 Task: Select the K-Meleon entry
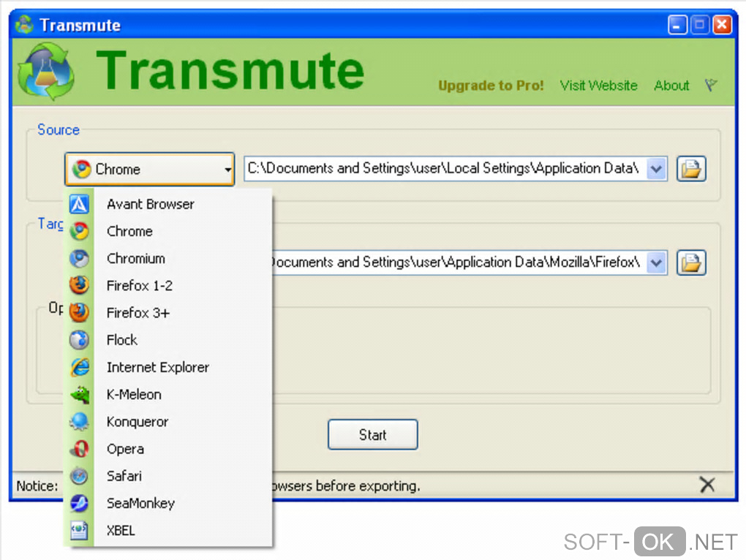coord(168,395)
